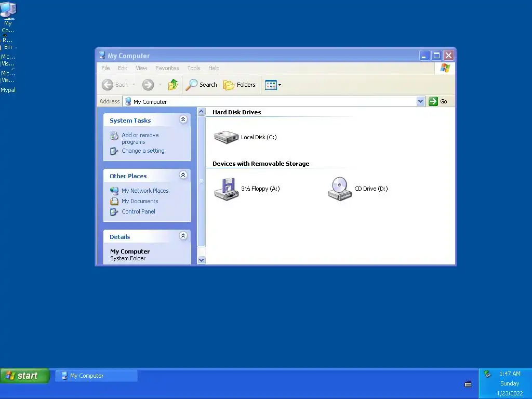Click the sidebar vertical scrollbar thumb
Viewport: 532px width, 399px height.
tap(201, 181)
